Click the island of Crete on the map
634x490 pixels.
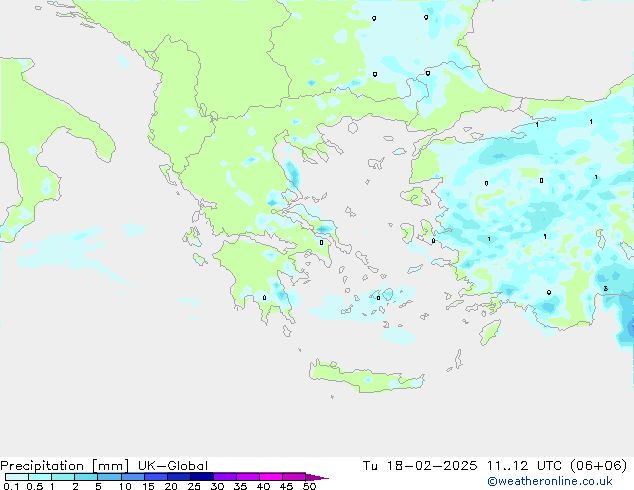click(x=366, y=377)
